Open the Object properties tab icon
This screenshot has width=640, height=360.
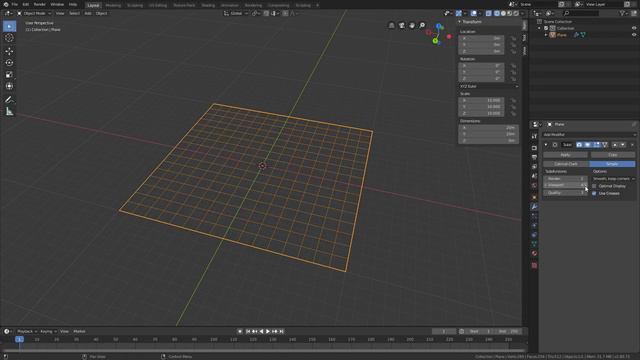[x=534, y=197]
